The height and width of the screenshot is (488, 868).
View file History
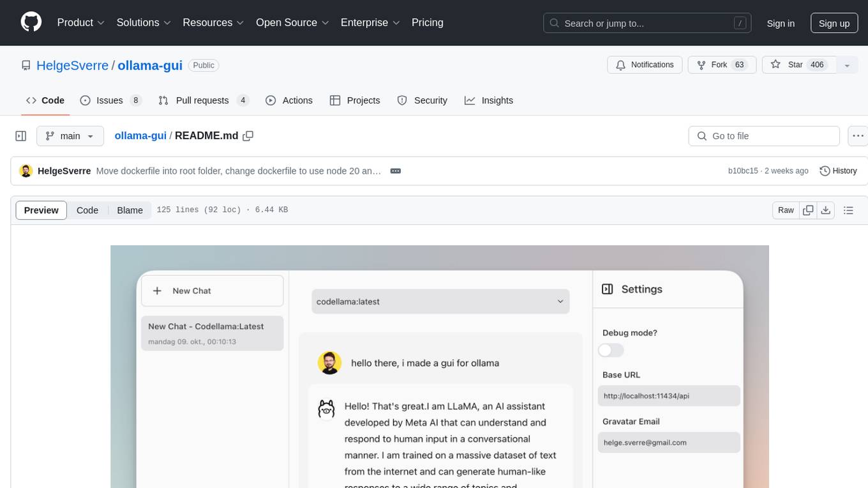pos(838,171)
